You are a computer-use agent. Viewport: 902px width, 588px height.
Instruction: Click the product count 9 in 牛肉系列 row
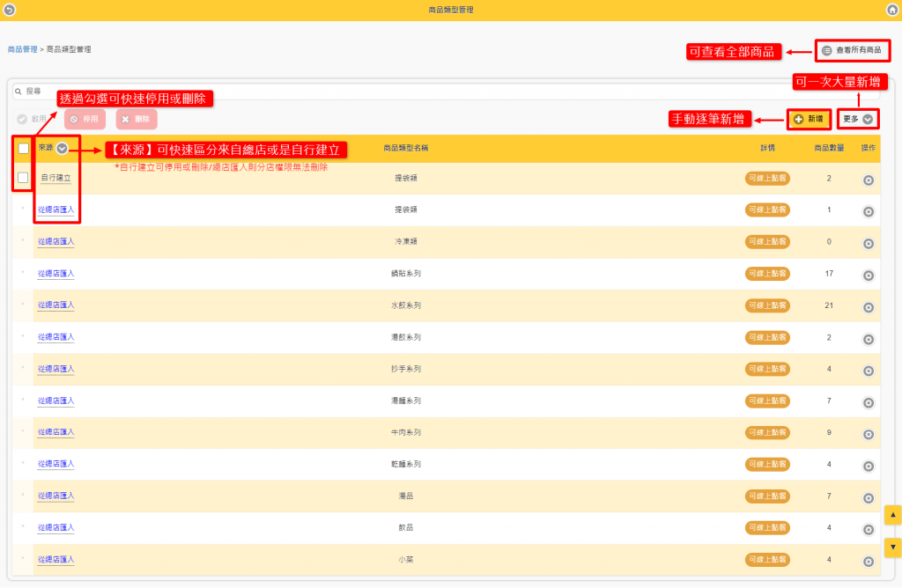(x=828, y=432)
